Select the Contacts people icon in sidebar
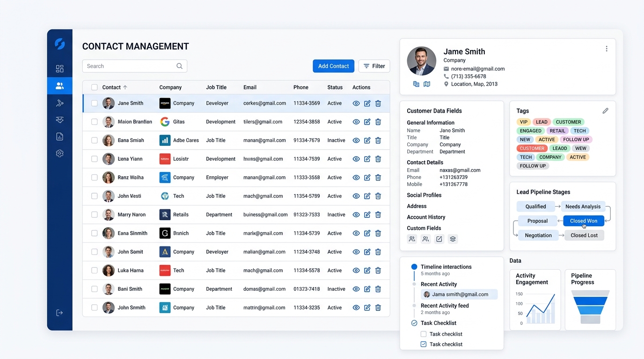The height and width of the screenshot is (359, 644). (59, 86)
